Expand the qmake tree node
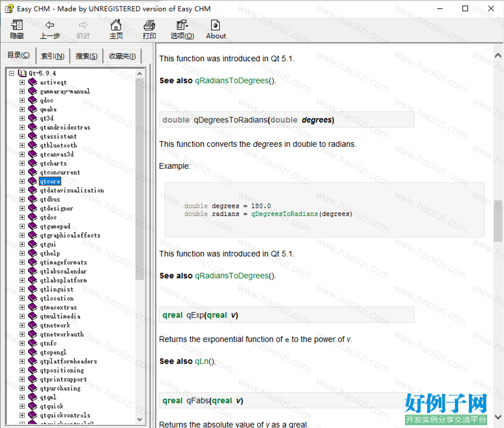The height and width of the screenshot is (428, 504). (22, 109)
